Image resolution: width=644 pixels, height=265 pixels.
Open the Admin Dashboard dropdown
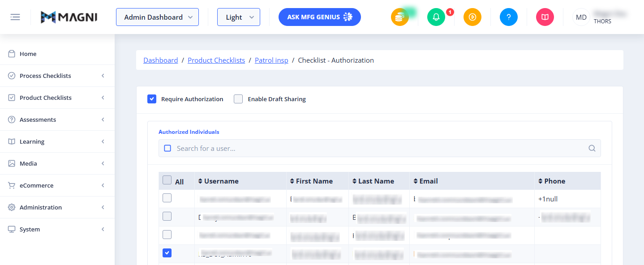(157, 17)
